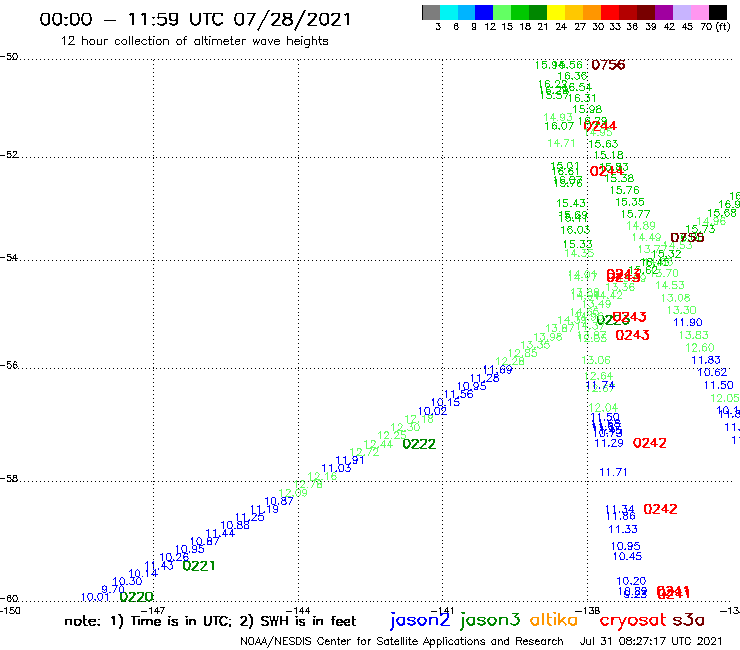Click the wave height value 10.01

point(95,597)
